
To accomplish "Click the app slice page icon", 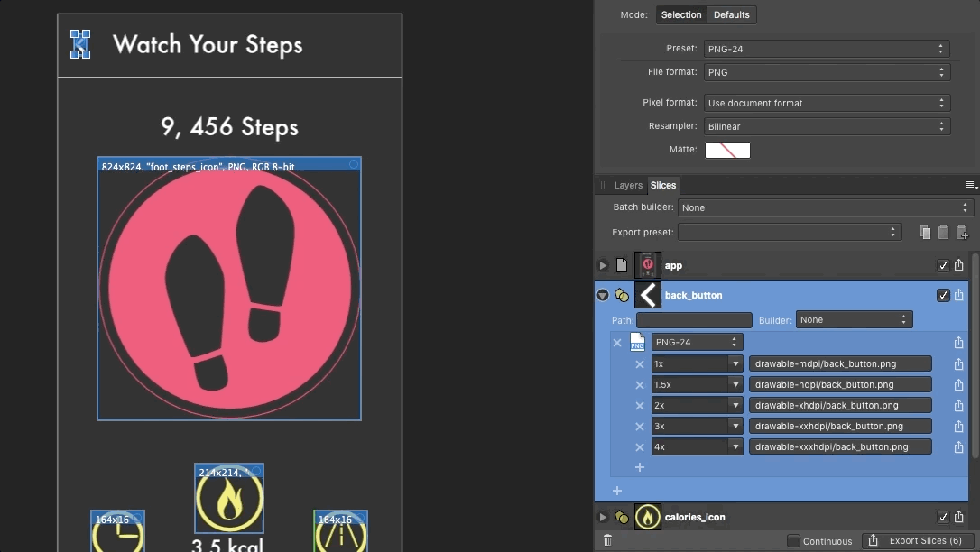I will coord(620,265).
